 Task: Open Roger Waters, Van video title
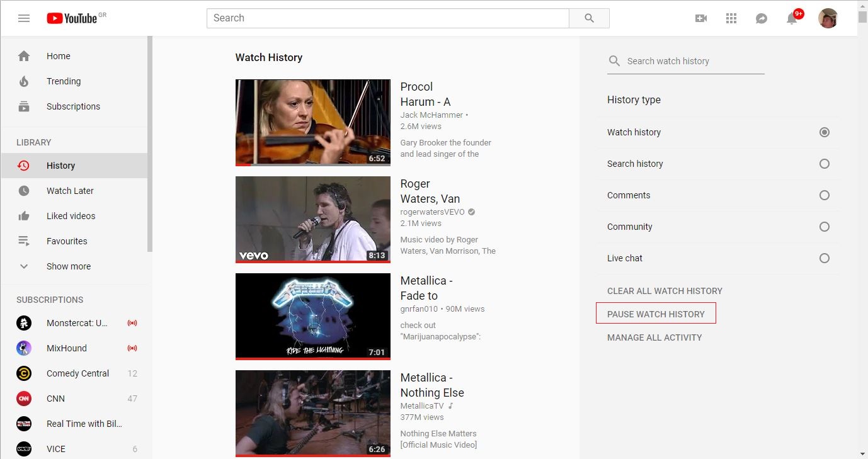(x=430, y=191)
